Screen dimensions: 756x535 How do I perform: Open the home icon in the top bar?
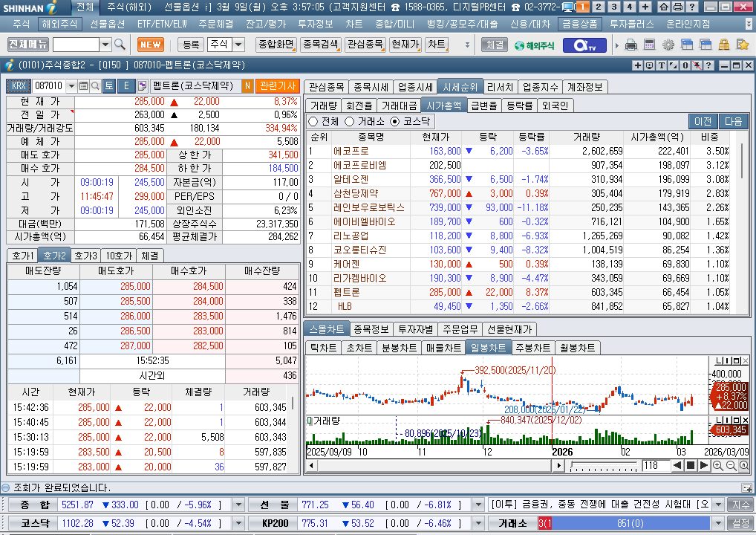(x=664, y=7)
